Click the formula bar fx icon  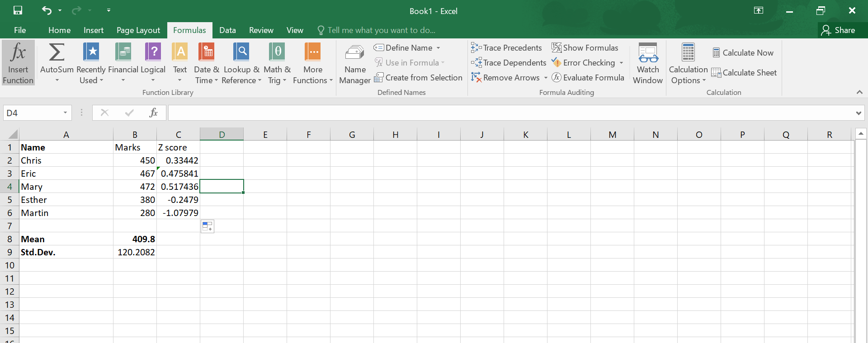[x=153, y=113]
